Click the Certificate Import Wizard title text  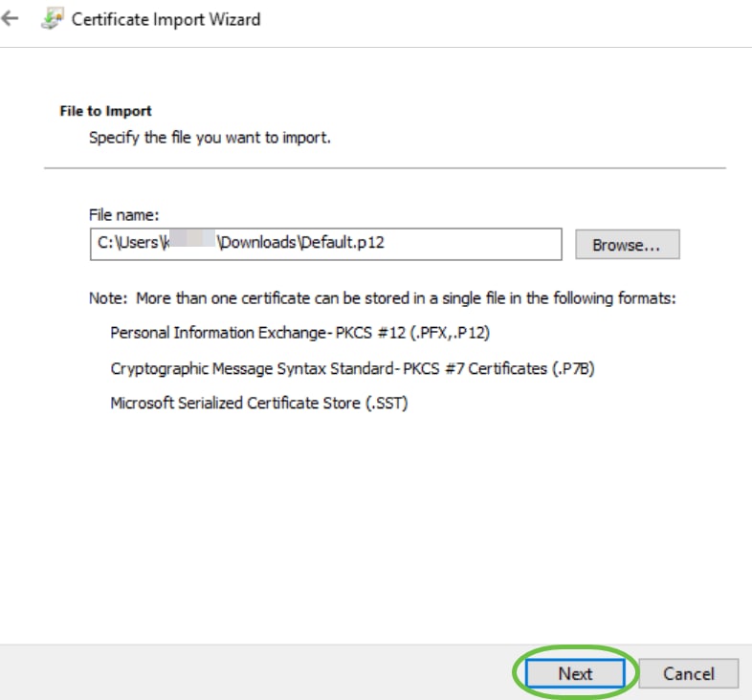click(x=166, y=20)
